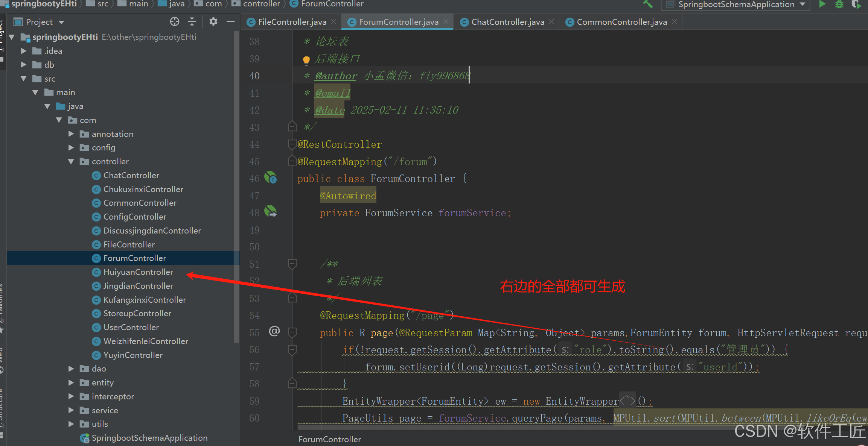The height and width of the screenshot is (446, 868).
Task: Click the green Run button
Action: tap(822, 4)
